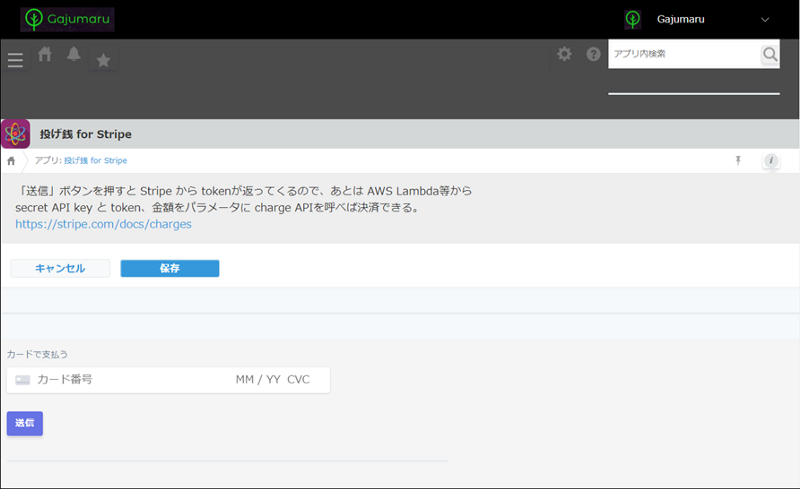Go to the portal home icon
Viewport: 800px width, 489px height.
click(x=45, y=55)
